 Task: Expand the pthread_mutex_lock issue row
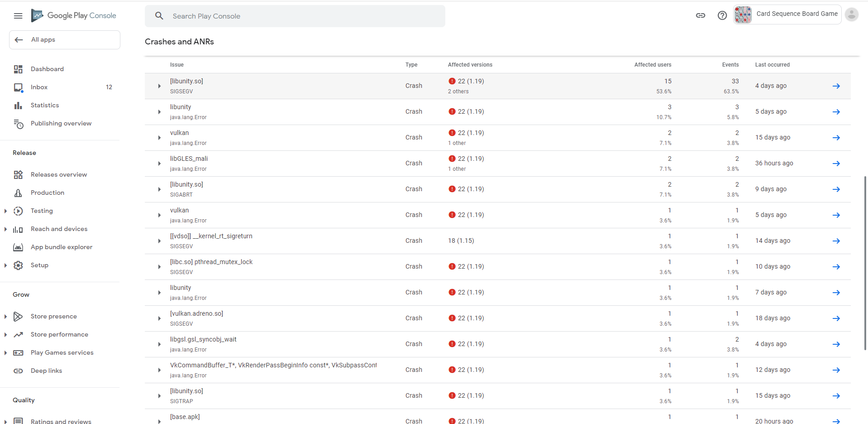pyautogui.click(x=159, y=267)
